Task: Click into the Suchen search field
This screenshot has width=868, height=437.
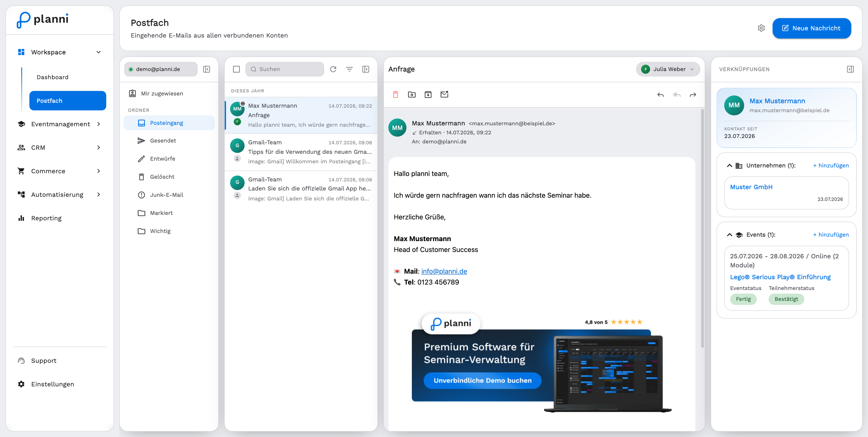Action: coord(285,69)
